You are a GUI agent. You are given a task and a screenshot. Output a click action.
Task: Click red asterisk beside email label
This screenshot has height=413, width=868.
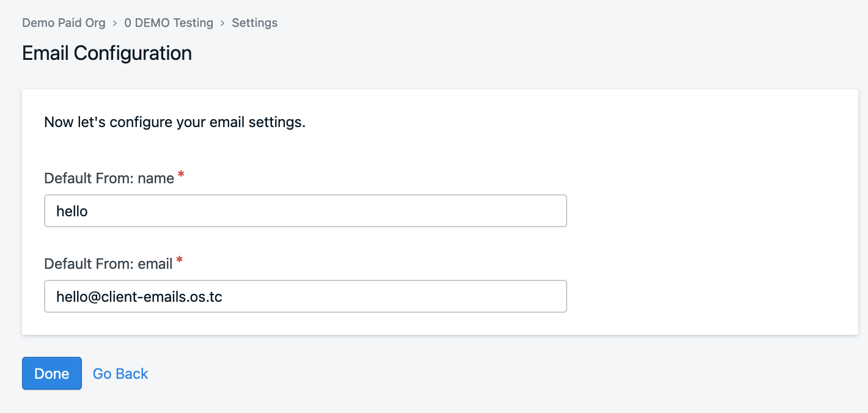[x=180, y=262]
